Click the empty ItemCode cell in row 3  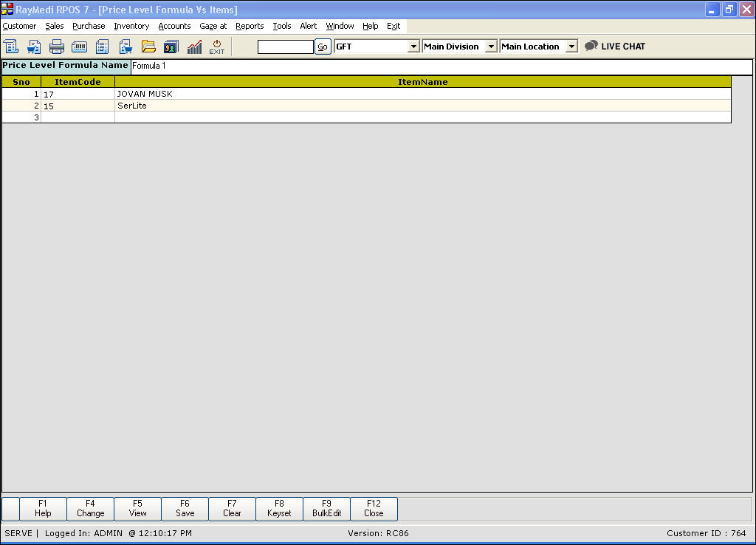(78, 117)
